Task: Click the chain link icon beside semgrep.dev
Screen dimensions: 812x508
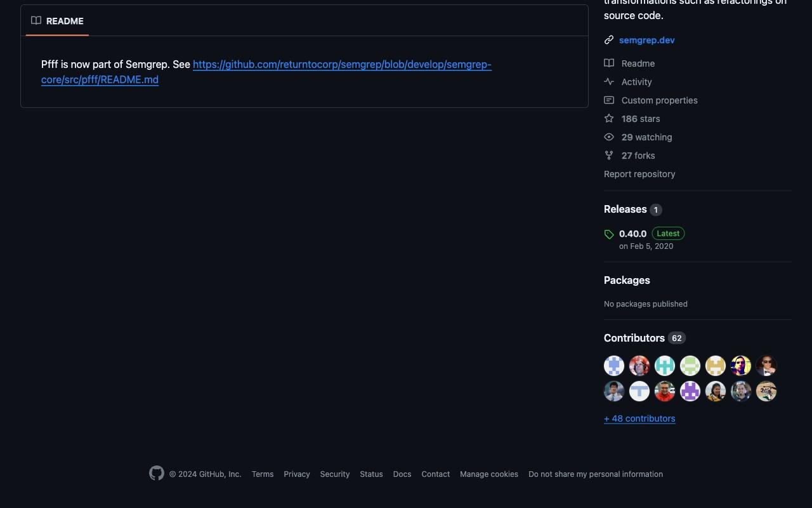Action: [x=609, y=40]
